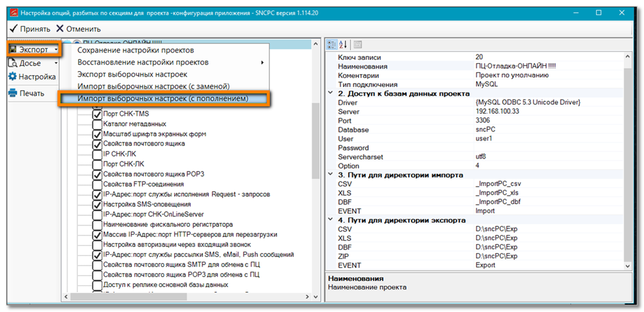Viewport: 644px width, 312px height.
Task: Enable the Каталог метаданных checkbox
Action: click(97, 124)
